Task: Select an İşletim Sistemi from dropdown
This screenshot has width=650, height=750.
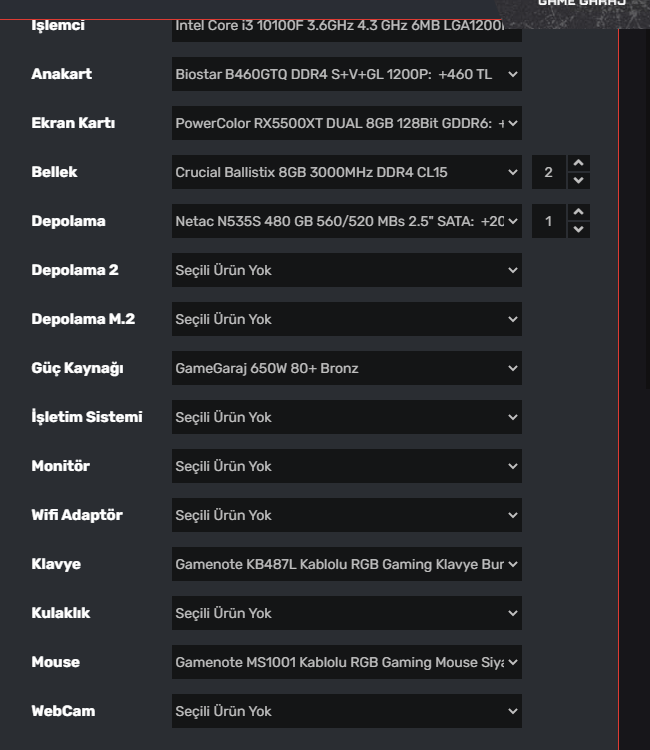Action: coord(346,417)
